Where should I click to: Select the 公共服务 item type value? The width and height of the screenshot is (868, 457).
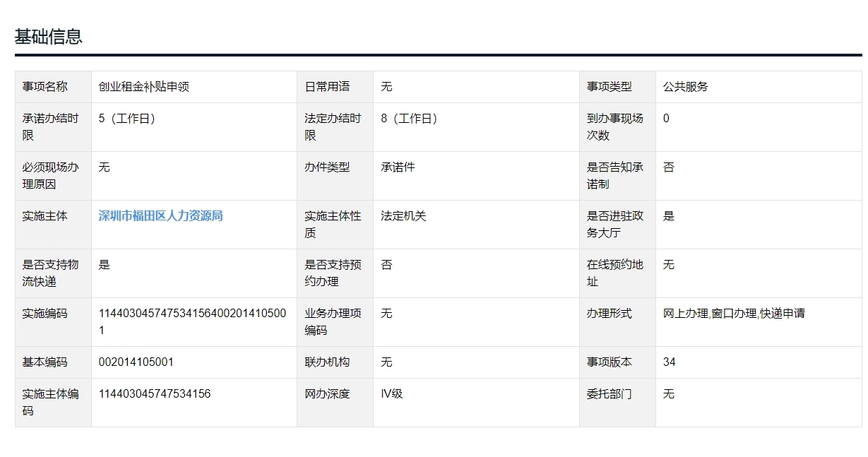click(x=685, y=87)
